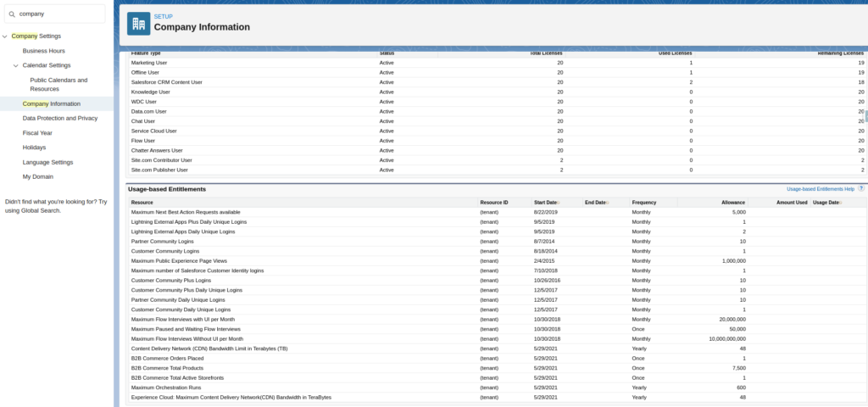Click the SETUP breadcrumb label
868x407 pixels.
(x=163, y=16)
